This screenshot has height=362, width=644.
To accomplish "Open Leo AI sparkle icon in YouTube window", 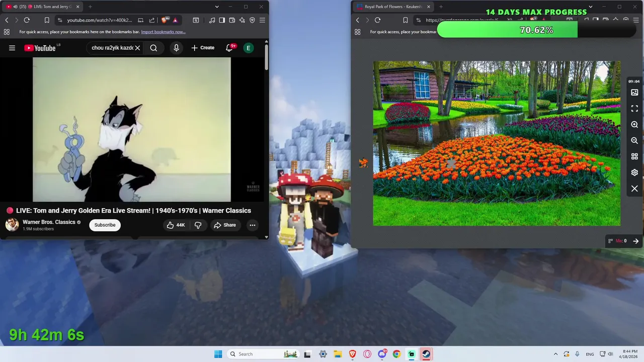I will (x=242, y=20).
